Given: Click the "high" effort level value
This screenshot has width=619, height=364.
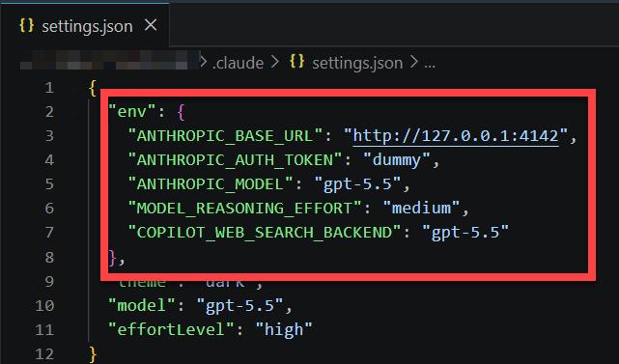Looking at the screenshot, I should (284, 330).
